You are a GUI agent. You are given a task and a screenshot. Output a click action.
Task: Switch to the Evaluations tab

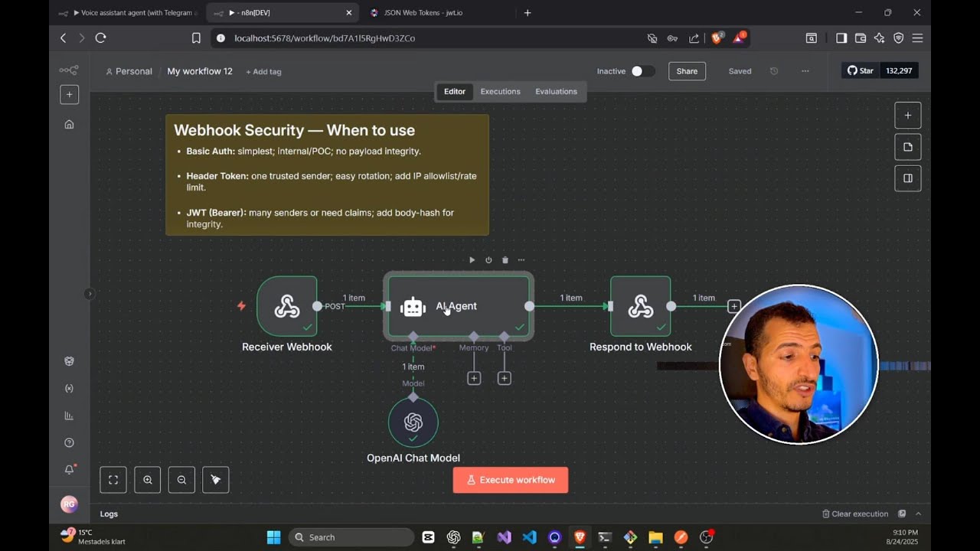[x=557, y=91]
